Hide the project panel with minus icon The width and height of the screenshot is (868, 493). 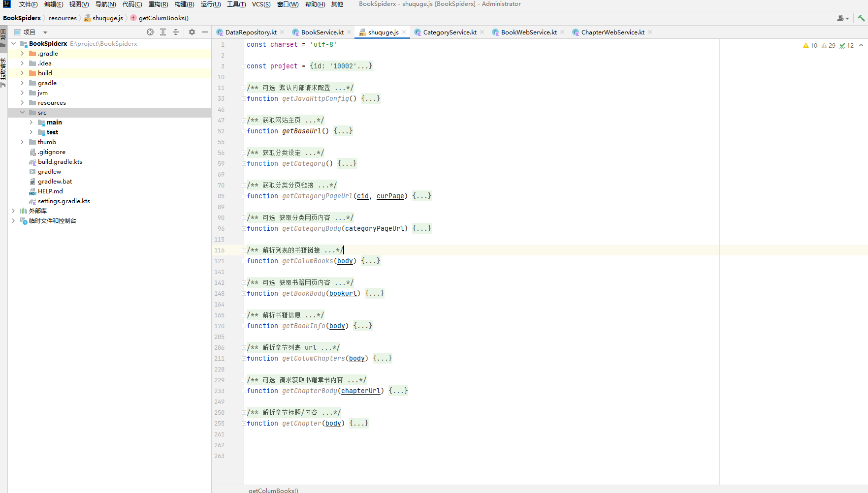point(205,32)
